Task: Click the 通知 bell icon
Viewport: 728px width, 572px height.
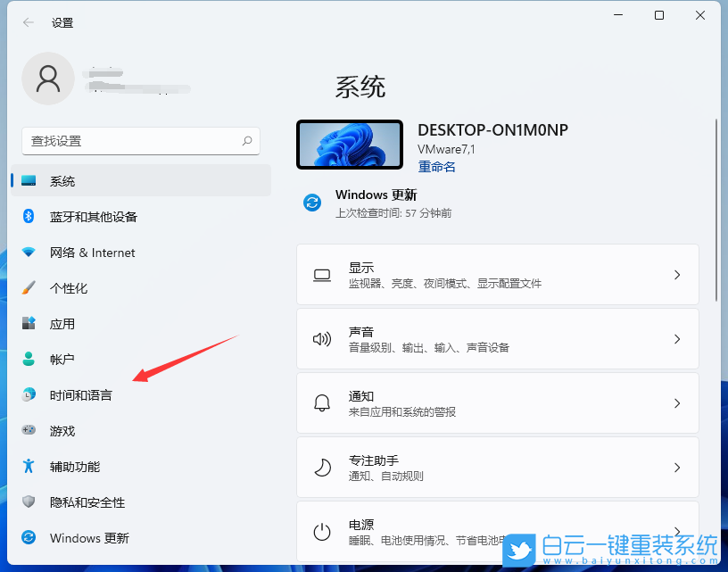Action: [322, 402]
